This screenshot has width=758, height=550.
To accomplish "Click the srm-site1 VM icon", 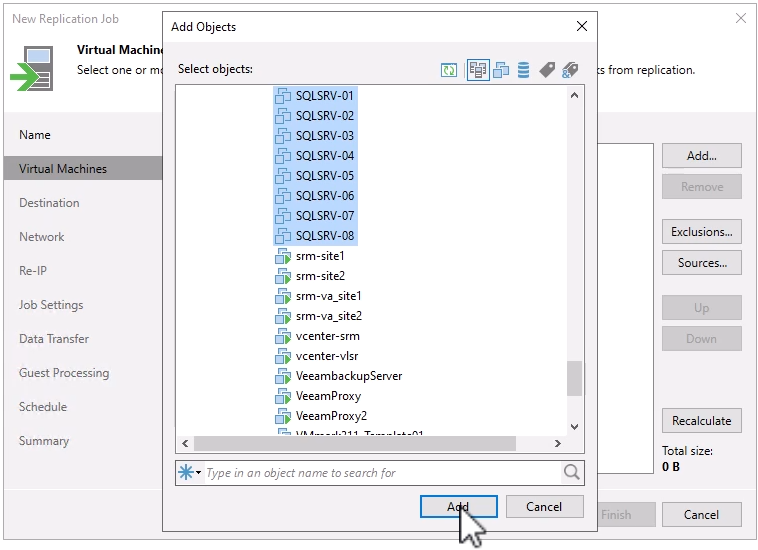I will coord(282,256).
